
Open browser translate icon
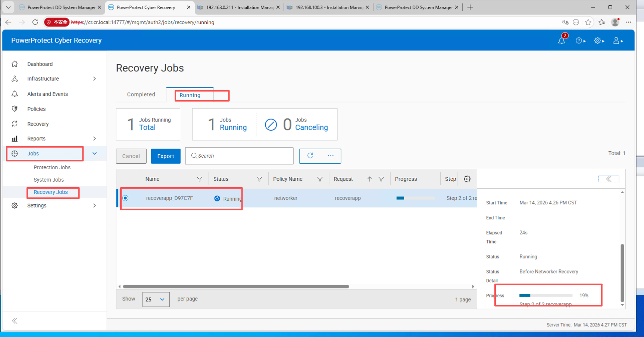[x=565, y=22]
